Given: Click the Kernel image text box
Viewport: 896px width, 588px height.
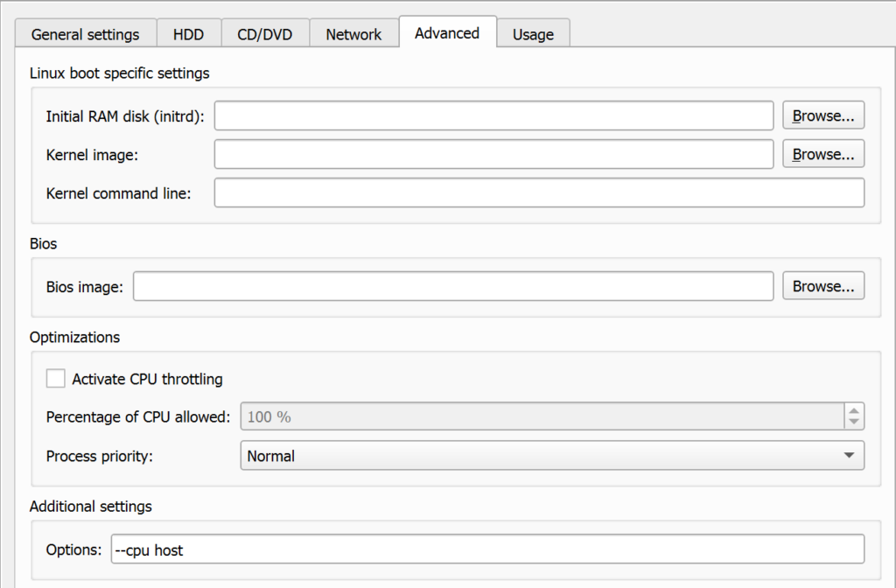Looking at the screenshot, I should [x=494, y=154].
